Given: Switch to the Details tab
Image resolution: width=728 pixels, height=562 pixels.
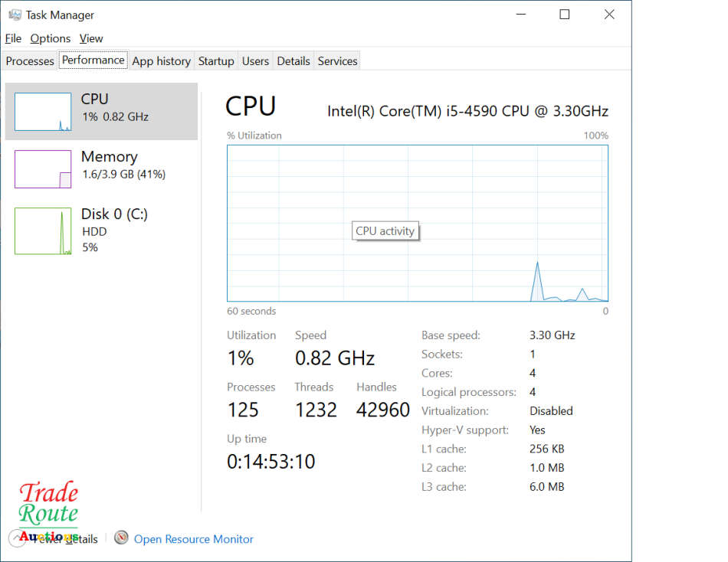Looking at the screenshot, I should click(293, 60).
